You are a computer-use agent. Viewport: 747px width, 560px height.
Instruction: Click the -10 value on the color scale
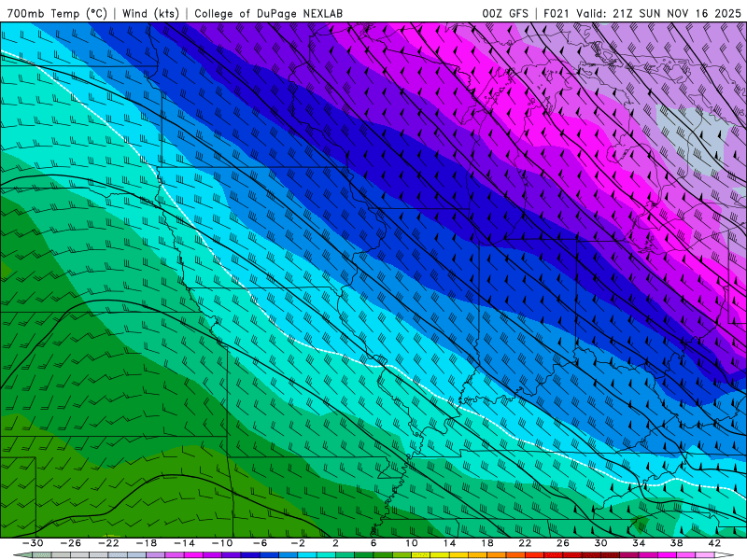pos(222,543)
